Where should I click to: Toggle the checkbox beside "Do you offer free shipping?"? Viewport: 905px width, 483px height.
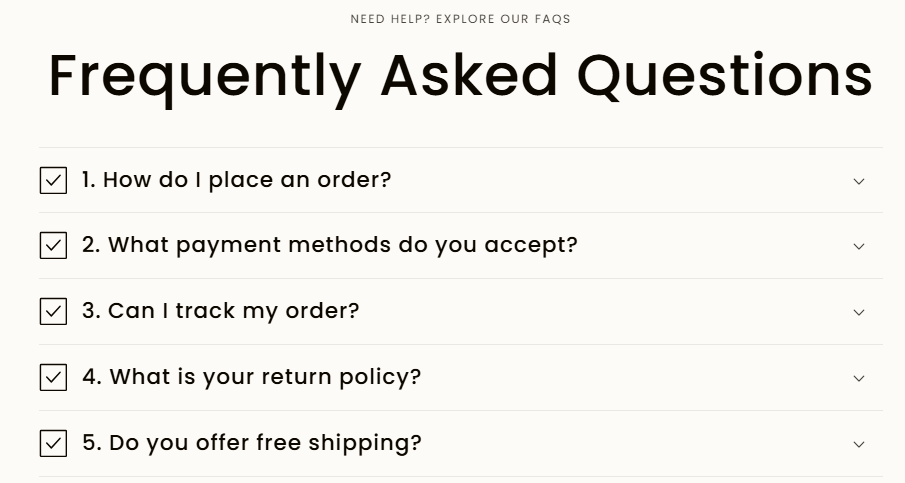(x=53, y=443)
